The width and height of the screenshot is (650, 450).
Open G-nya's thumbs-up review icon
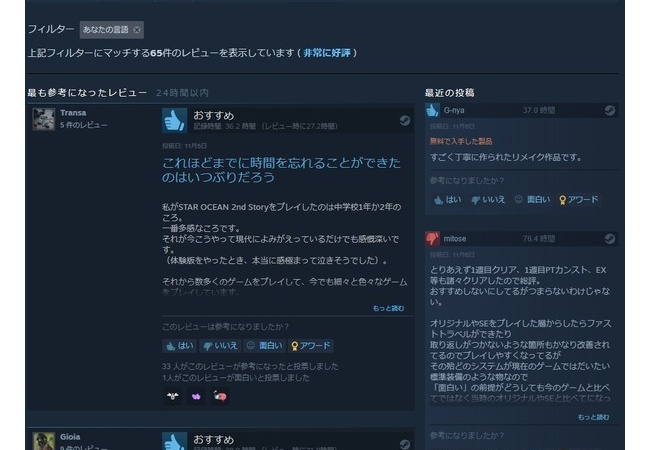click(x=432, y=110)
